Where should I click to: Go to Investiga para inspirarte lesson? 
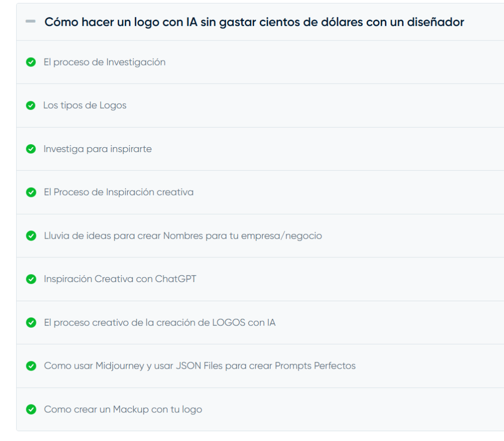tap(97, 149)
